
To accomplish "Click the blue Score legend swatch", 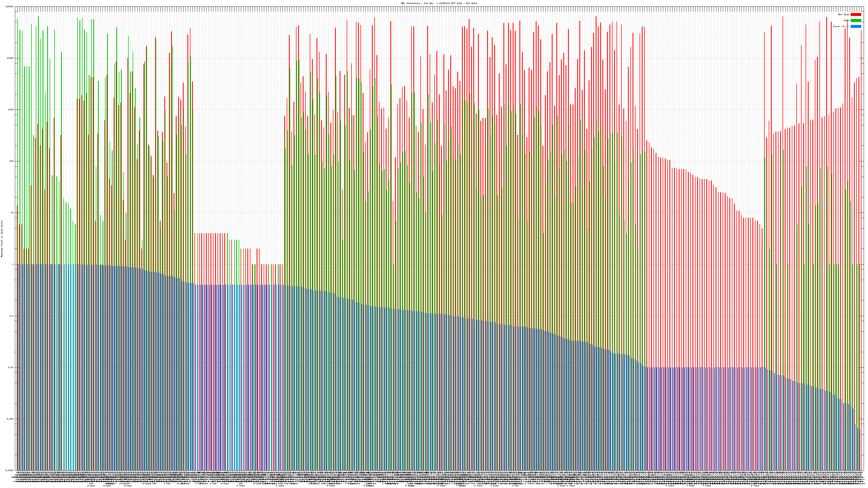I will [856, 26].
